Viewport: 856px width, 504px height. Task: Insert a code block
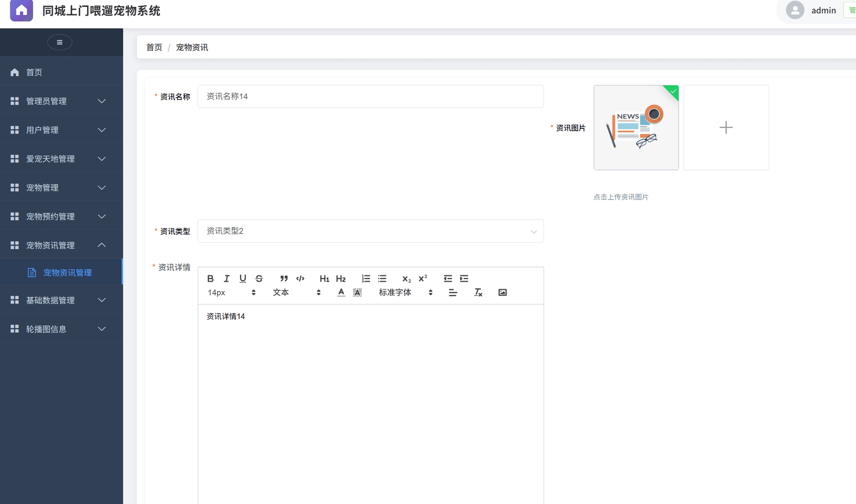coord(300,279)
